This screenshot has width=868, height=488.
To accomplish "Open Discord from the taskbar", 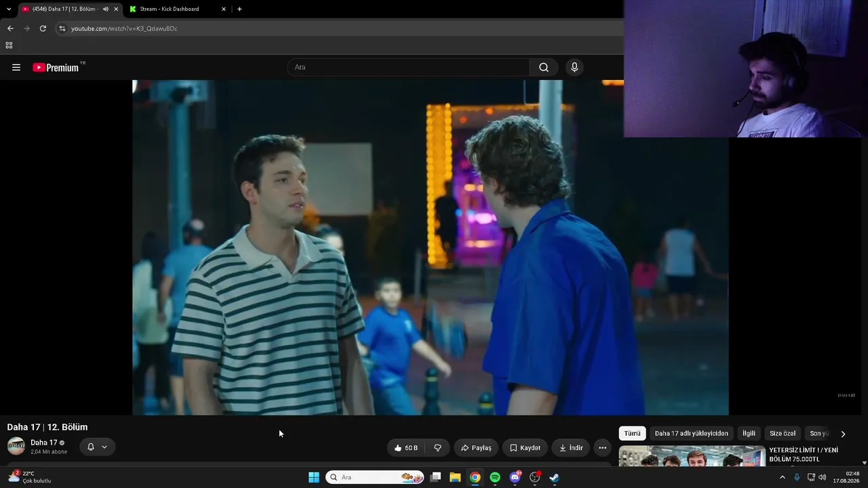I will point(515,477).
